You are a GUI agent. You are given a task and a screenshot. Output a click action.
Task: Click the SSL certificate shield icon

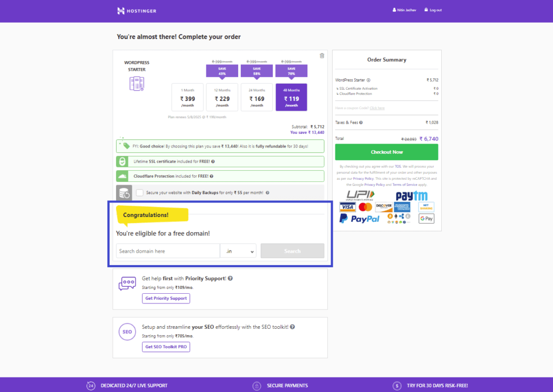point(122,161)
